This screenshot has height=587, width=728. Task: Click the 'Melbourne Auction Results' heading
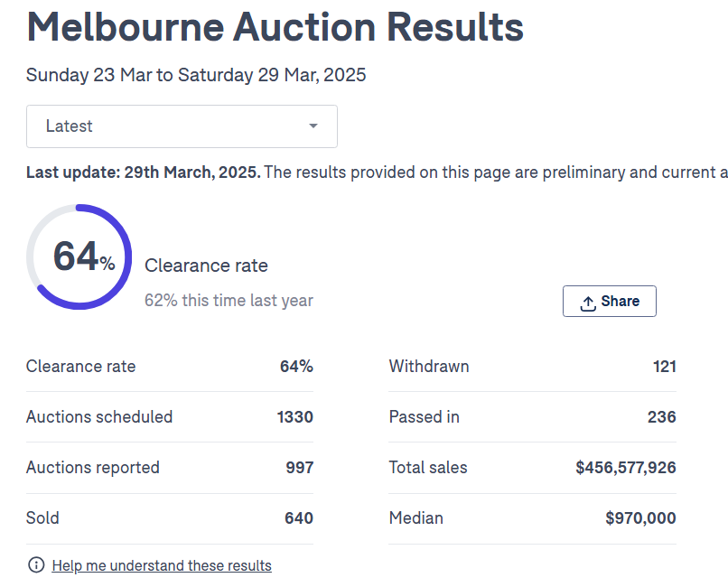coord(275,27)
